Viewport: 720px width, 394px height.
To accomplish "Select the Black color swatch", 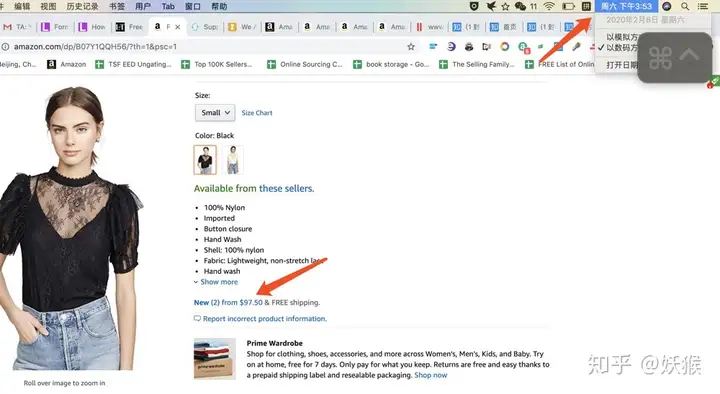I will [x=205, y=160].
